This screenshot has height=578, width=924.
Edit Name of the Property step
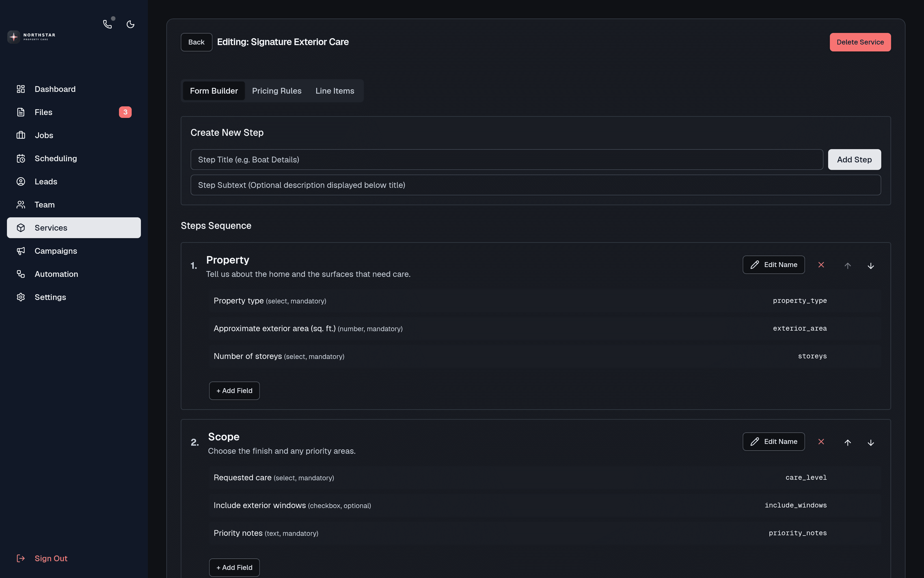(x=774, y=265)
